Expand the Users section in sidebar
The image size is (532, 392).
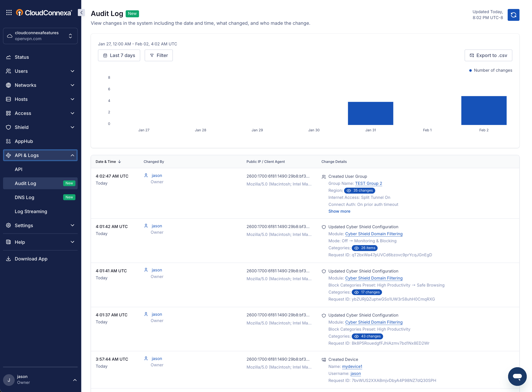(x=72, y=71)
